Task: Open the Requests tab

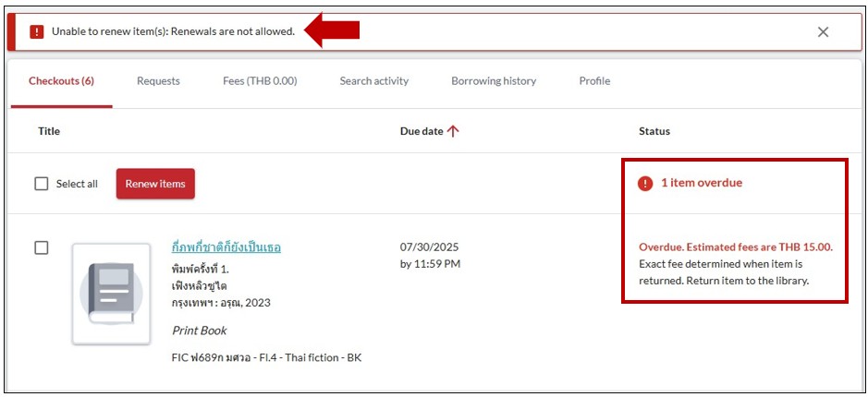Action: (x=158, y=81)
